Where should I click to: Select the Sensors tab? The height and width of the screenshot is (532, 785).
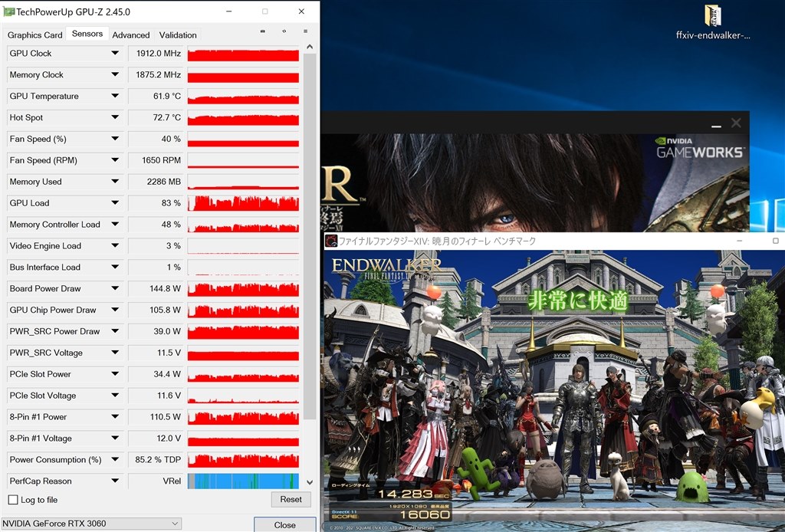pos(87,34)
